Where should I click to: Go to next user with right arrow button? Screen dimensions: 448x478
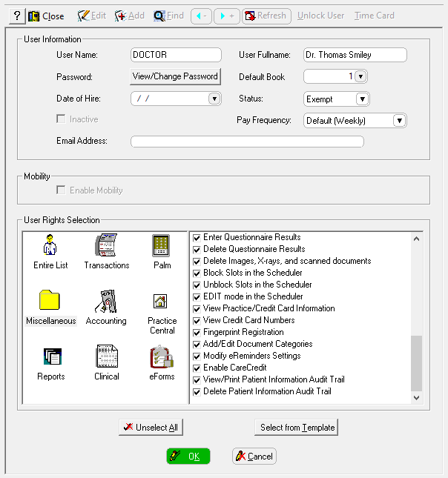coord(227,16)
